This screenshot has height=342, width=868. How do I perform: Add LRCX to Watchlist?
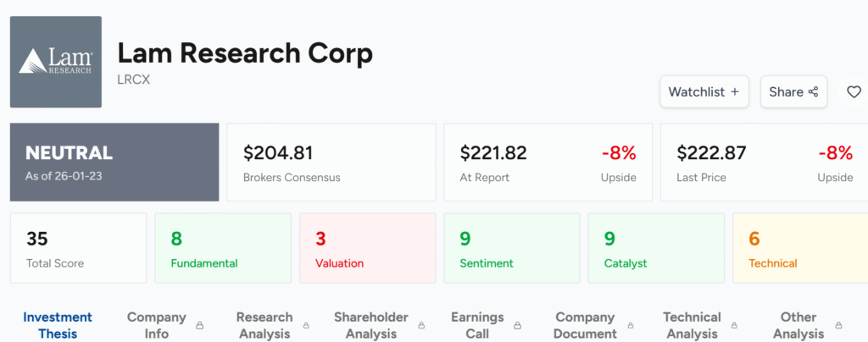coord(704,91)
